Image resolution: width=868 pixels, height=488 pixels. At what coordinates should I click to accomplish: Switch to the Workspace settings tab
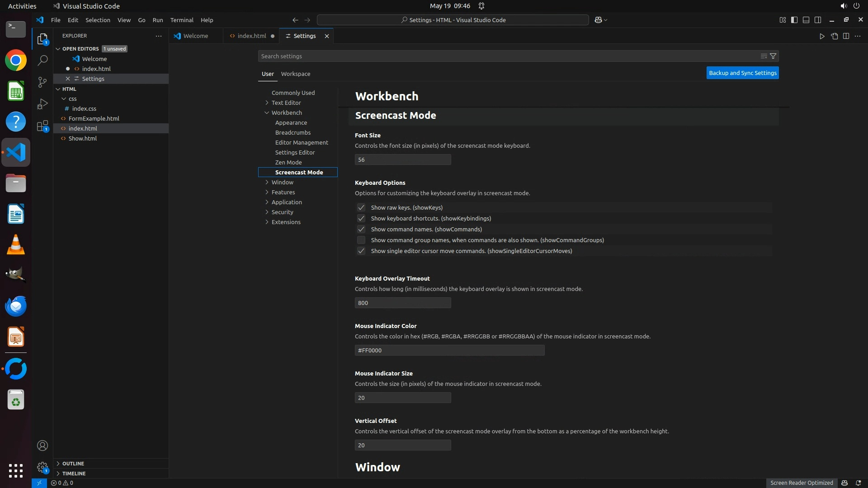coord(295,74)
